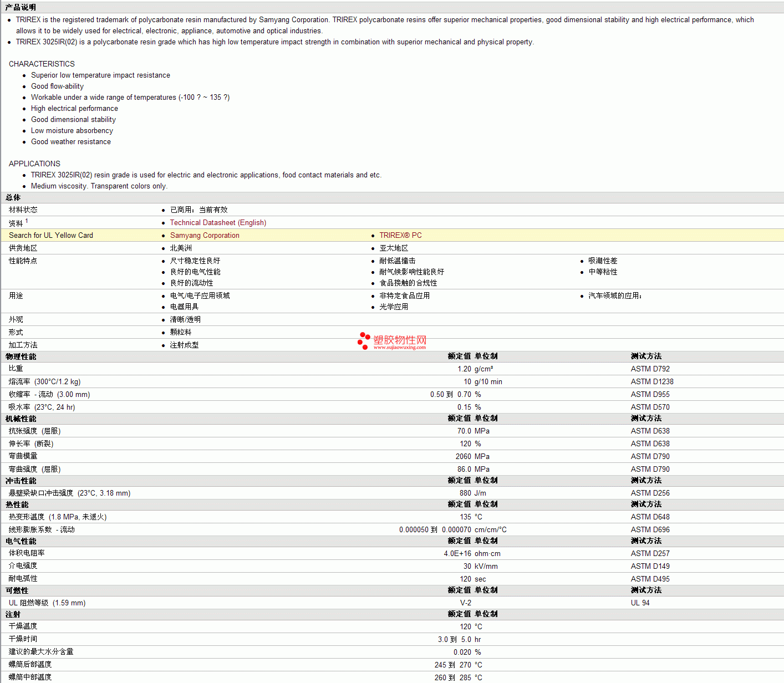Select the ASTM D955 test method
This screenshot has width=784, height=683.
coord(650,394)
